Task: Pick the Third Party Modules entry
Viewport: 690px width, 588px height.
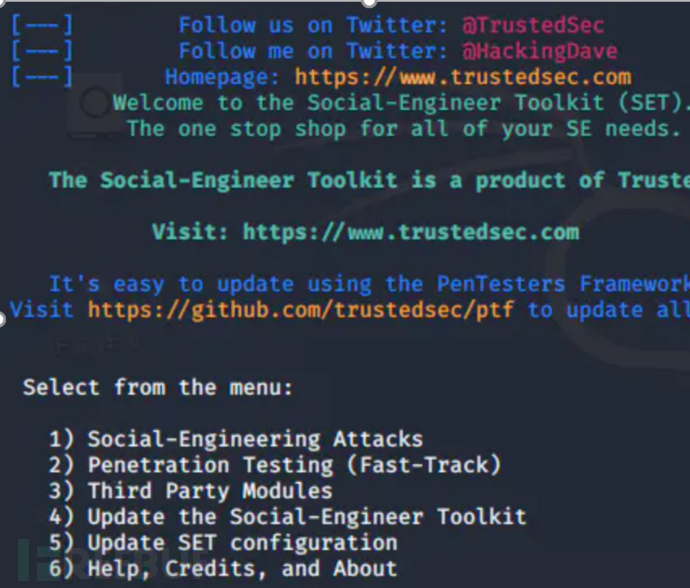Action: [210, 491]
